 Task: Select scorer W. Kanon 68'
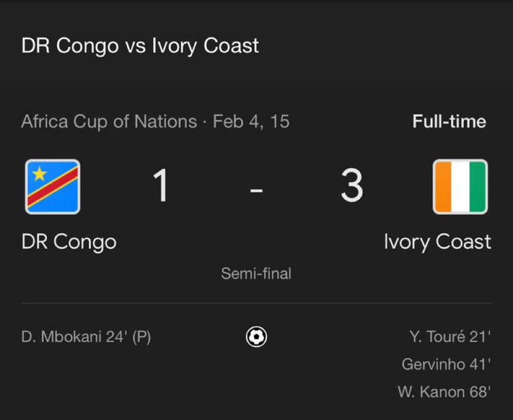pyautogui.click(x=444, y=391)
